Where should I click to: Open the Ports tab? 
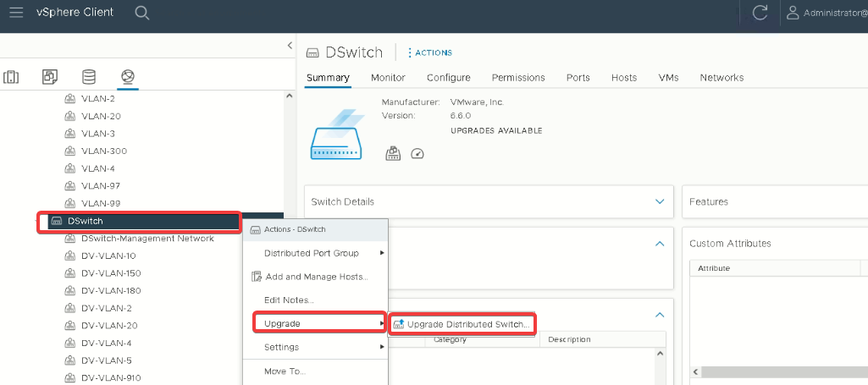click(x=578, y=78)
